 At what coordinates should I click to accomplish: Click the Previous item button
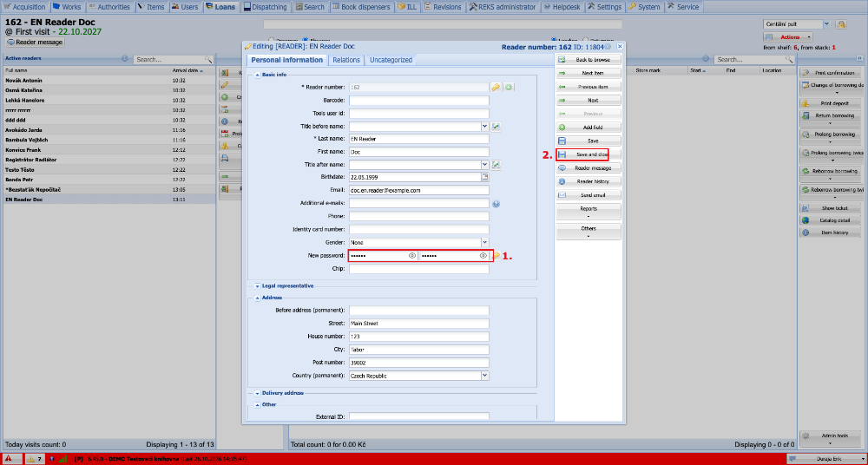point(589,87)
